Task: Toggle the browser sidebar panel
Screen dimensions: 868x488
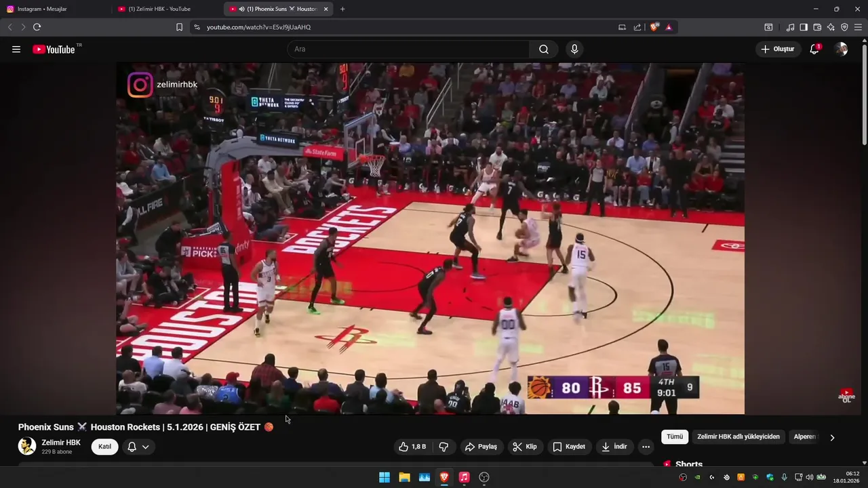Action: click(804, 27)
